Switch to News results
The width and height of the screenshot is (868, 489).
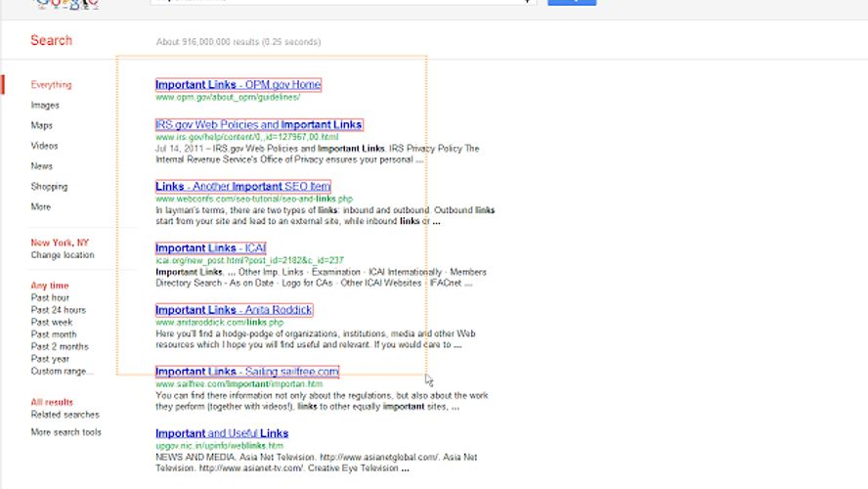point(42,166)
